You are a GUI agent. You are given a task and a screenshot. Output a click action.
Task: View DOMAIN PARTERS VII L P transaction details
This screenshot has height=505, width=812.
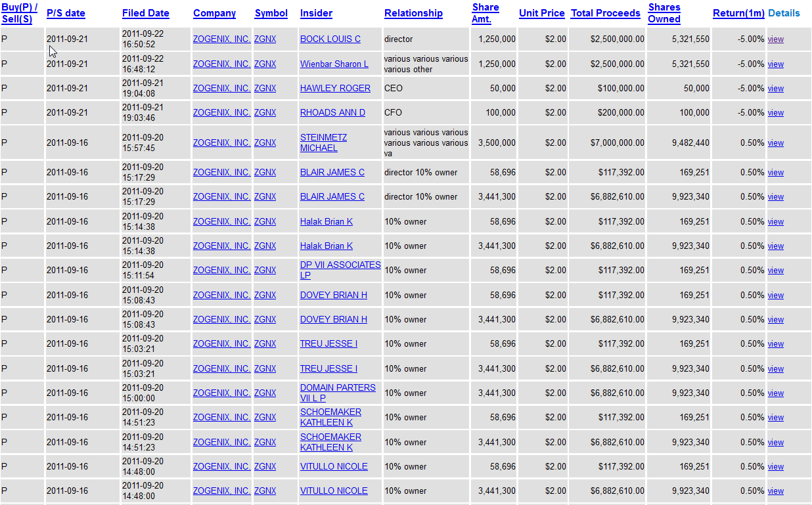(776, 393)
